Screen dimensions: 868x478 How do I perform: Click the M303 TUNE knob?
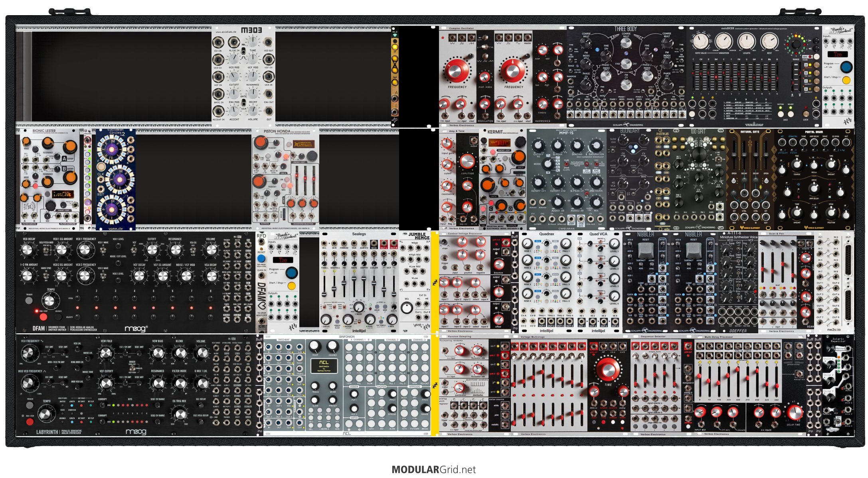pos(253,41)
